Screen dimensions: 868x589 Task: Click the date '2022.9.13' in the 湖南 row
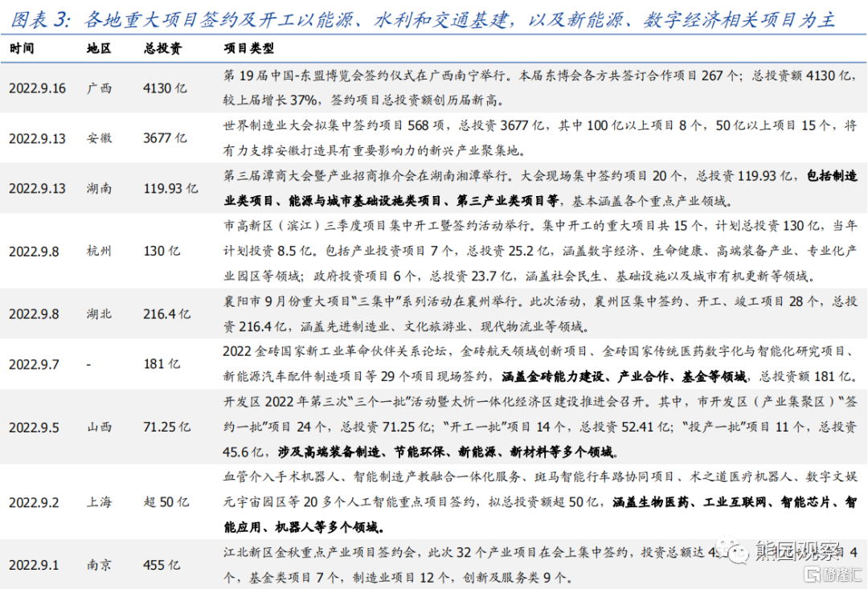[37, 189]
